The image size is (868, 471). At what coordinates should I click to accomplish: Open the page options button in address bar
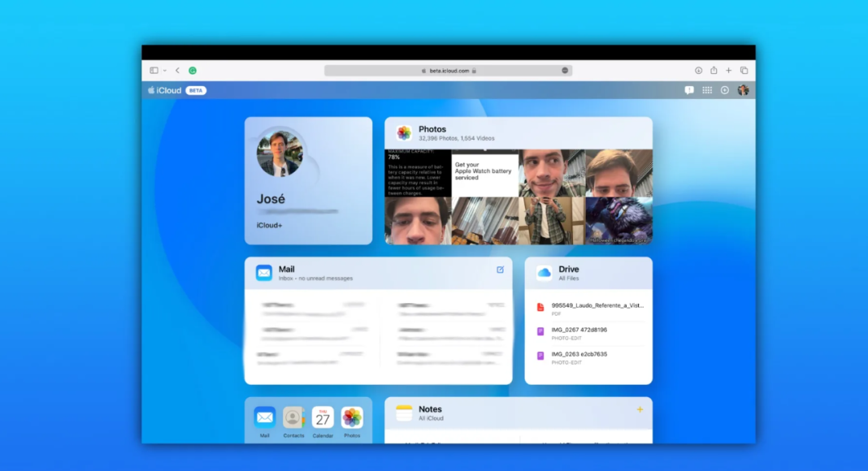[x=565, y=71]
